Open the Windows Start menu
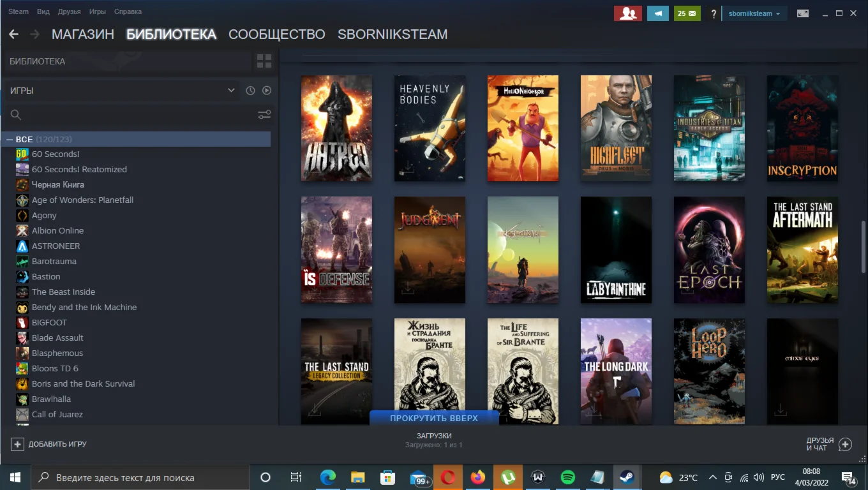Image resolution: width=868 pixels, height=490 pixels. point(15,477)
